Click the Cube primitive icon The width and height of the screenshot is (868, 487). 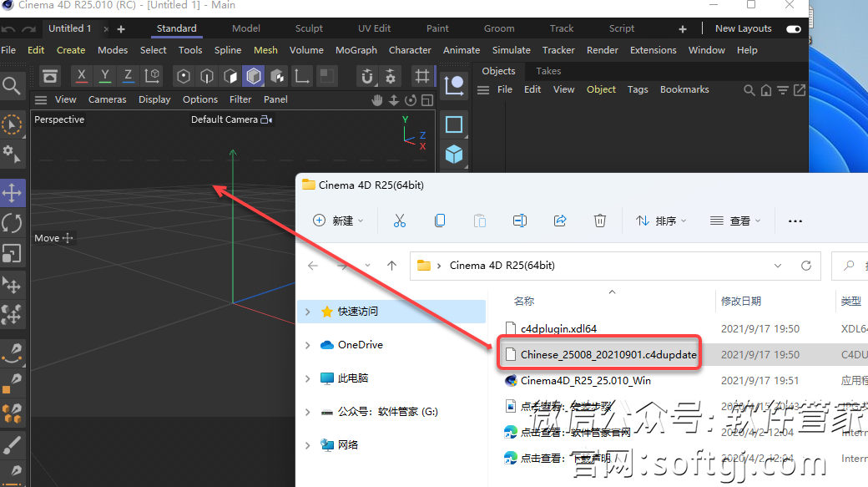(454, 155)
